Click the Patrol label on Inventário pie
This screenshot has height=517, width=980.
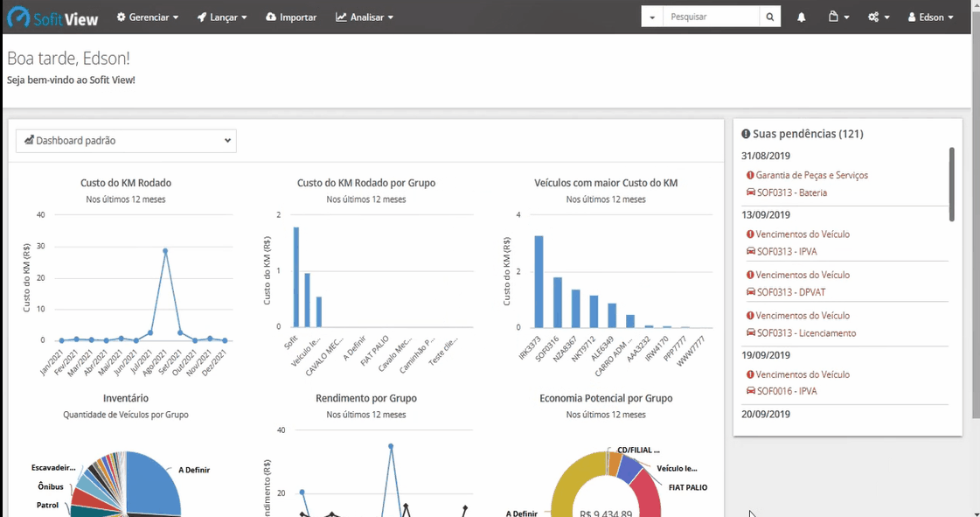(47, 505)
